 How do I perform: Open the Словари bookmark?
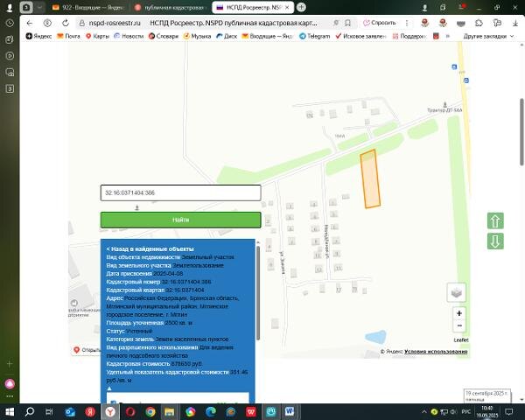[x=164, y=36]
